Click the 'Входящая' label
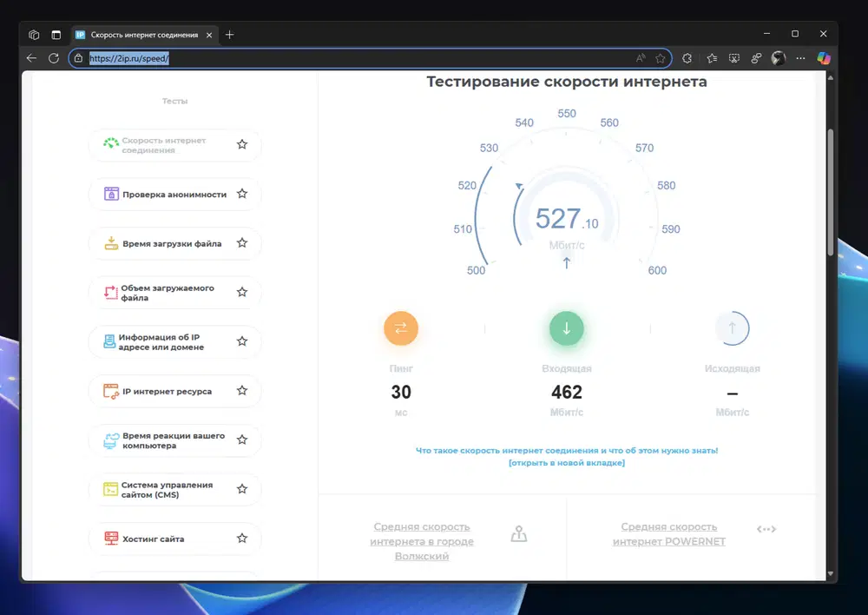Viewport: 868px width, 615px height. click(x=566, y=368)
